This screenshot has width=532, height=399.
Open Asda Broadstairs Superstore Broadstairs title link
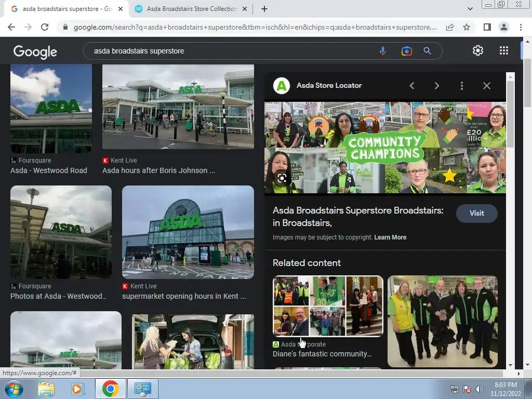(x=358, y=217)
